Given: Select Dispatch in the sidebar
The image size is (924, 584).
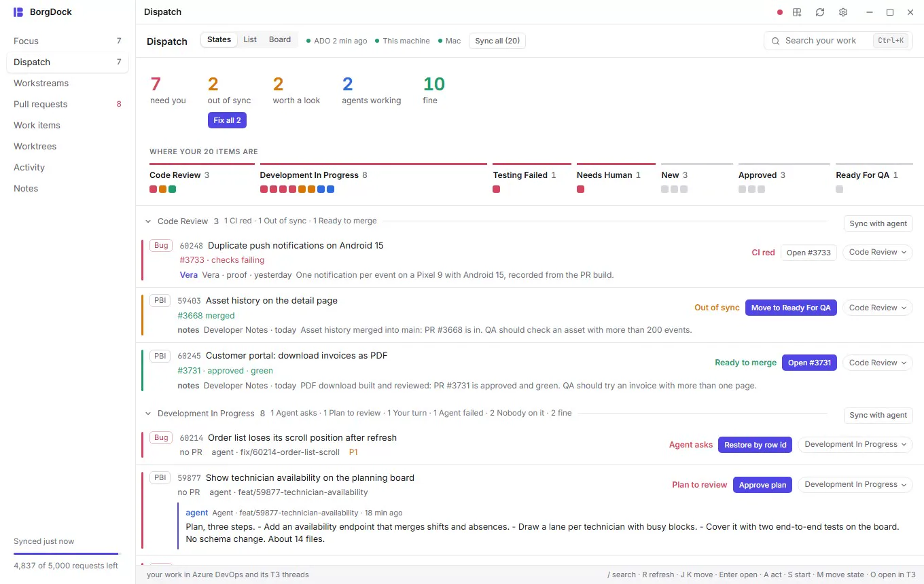Looking at the screenshot, I should pyautogui.click(x=67, y=62).
